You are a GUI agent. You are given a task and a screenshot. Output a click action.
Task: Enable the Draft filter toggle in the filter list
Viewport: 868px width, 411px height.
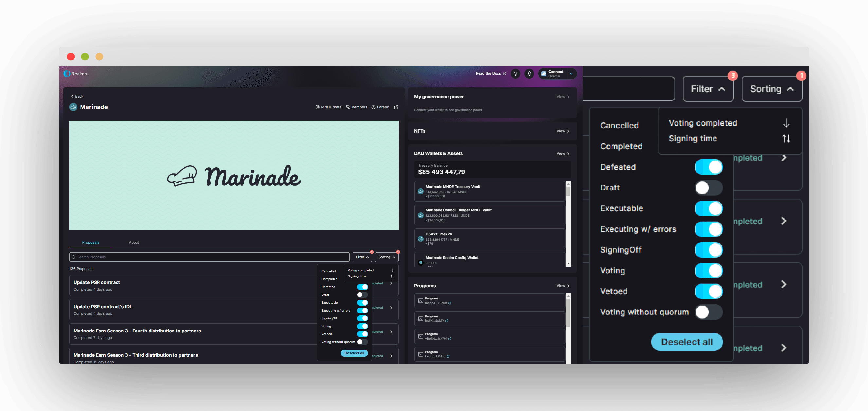(x=362, y=295)
